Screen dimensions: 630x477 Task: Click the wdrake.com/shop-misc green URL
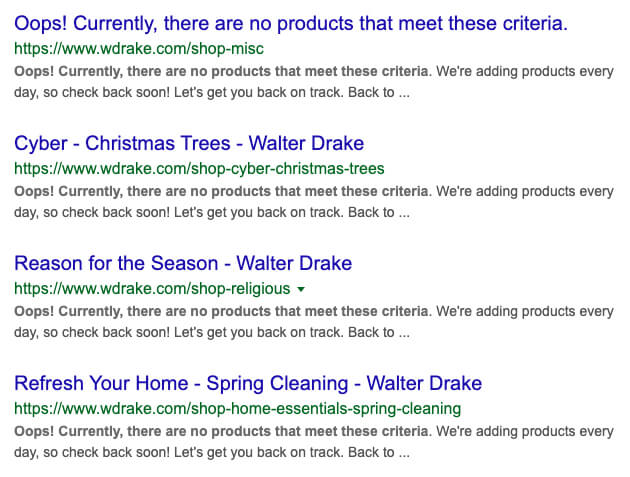coord(139,49)
